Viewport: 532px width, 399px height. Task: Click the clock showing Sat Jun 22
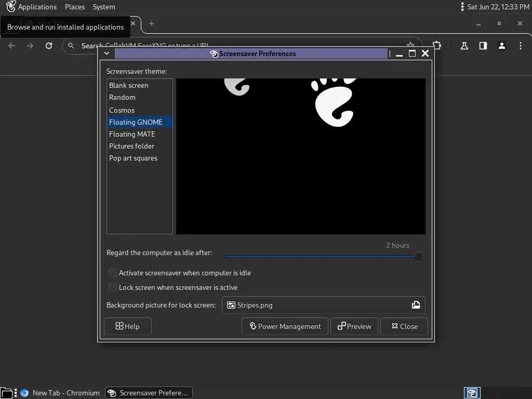pos(498,7)
